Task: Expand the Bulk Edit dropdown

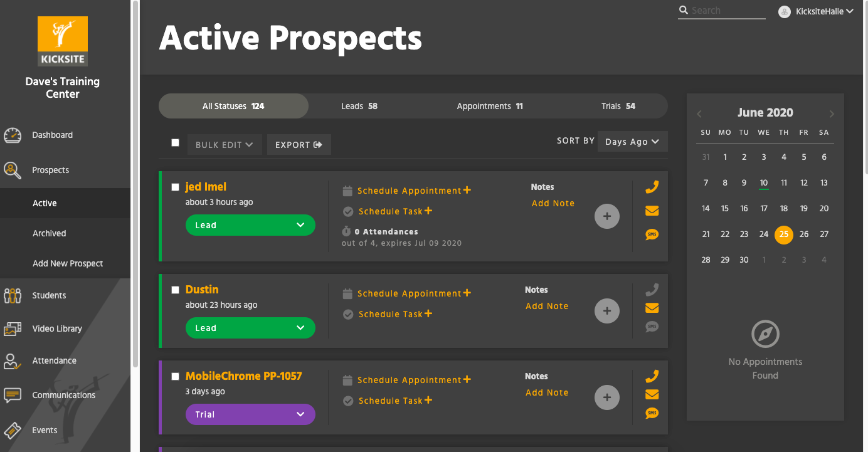Action: 225,145
